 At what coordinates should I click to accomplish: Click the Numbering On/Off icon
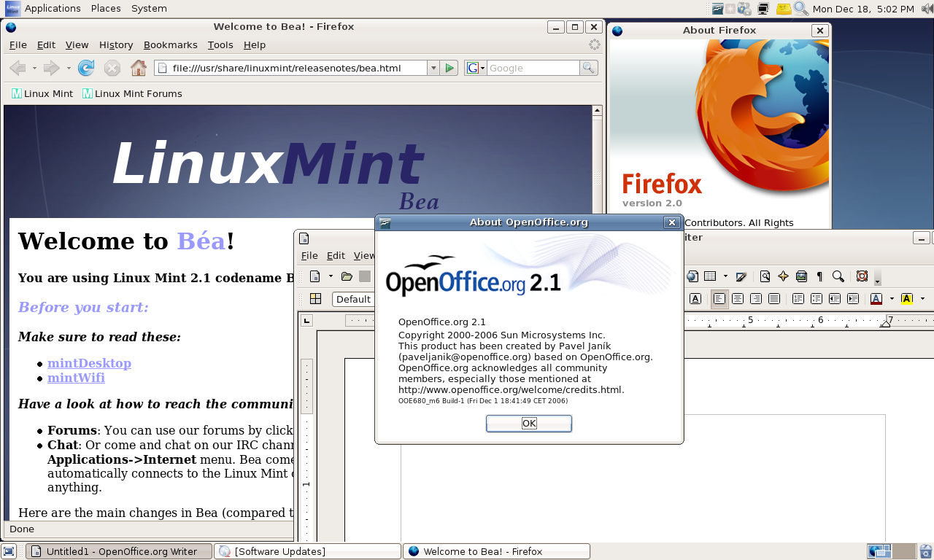(798, 298)
